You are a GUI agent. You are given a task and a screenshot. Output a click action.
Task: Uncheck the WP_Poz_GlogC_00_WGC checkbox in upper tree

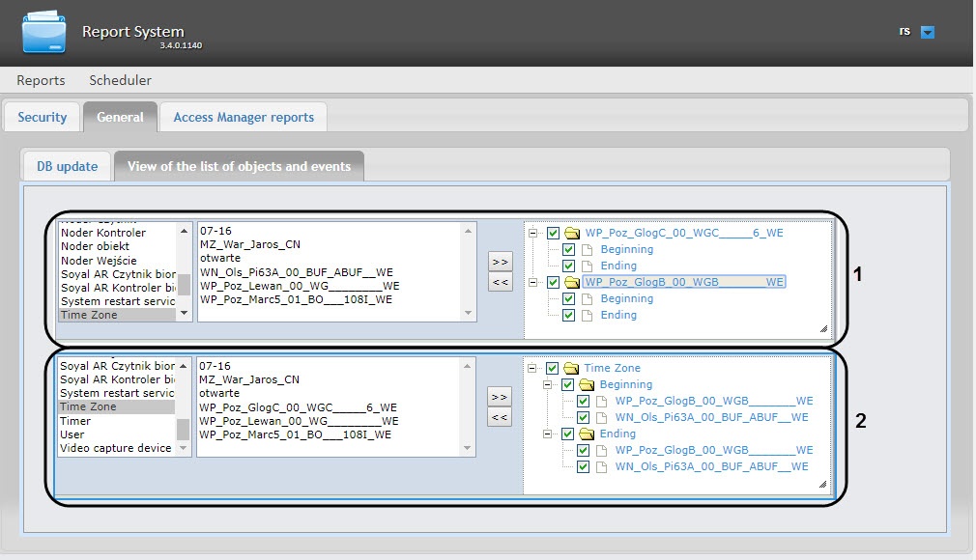[553, 233]
